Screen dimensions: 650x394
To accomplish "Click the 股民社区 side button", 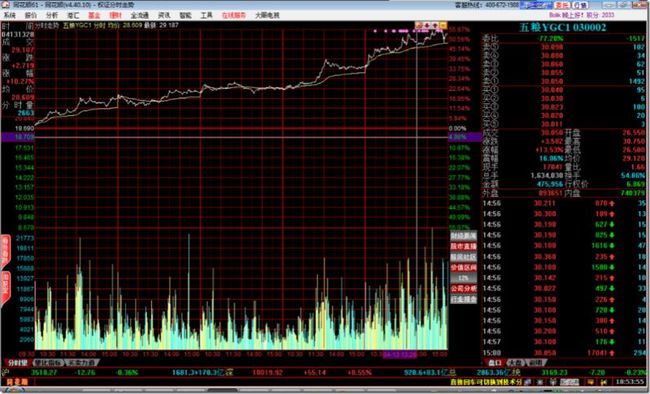I will tap(463, 257).
